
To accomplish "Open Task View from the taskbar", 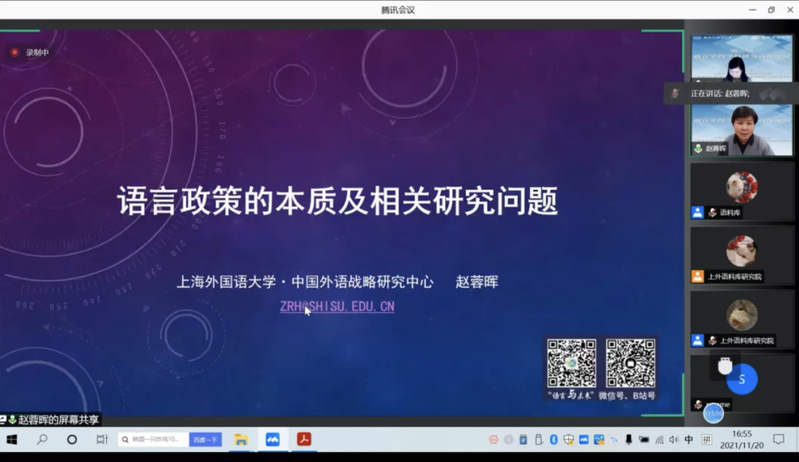I will (101, 439).
